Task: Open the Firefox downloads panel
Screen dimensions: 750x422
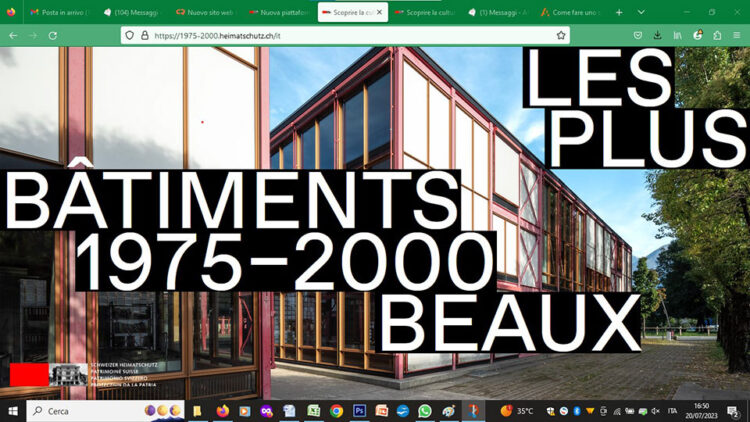Action: tap(658, 35)
